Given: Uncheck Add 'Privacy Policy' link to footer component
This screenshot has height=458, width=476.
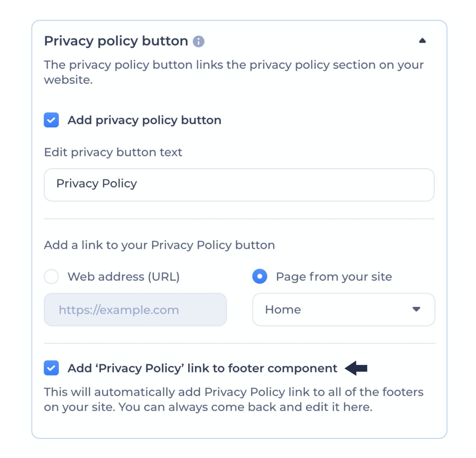Looking at the screenshot, I should (x=51, y=368).
